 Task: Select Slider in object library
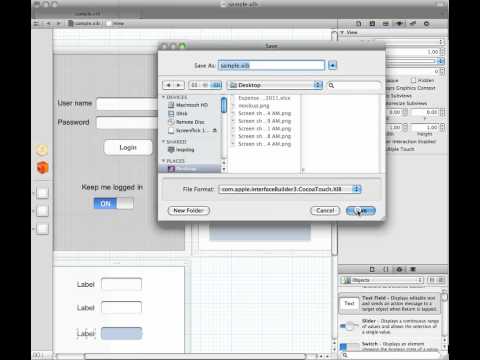point(389,326)
